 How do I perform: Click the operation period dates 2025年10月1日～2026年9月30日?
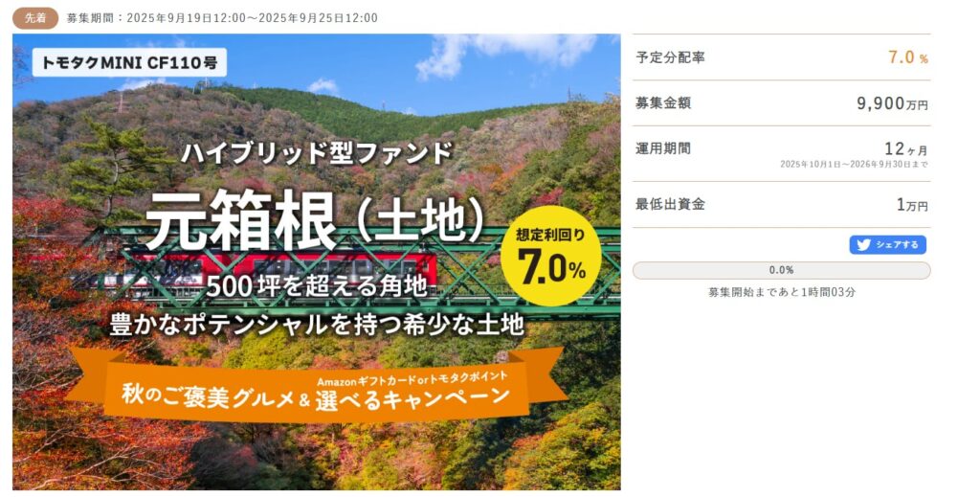pos(854,165)
